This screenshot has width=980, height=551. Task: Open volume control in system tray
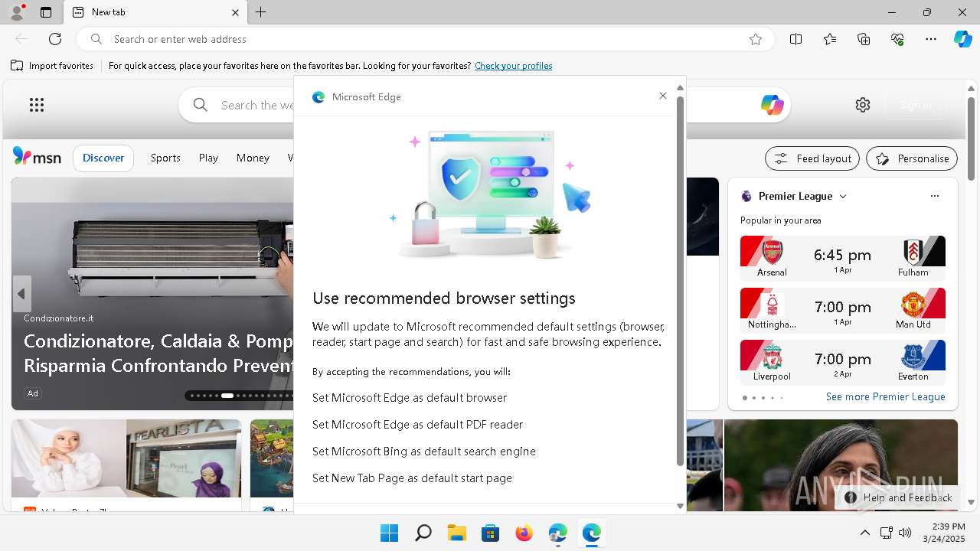(x=904, y=533)
